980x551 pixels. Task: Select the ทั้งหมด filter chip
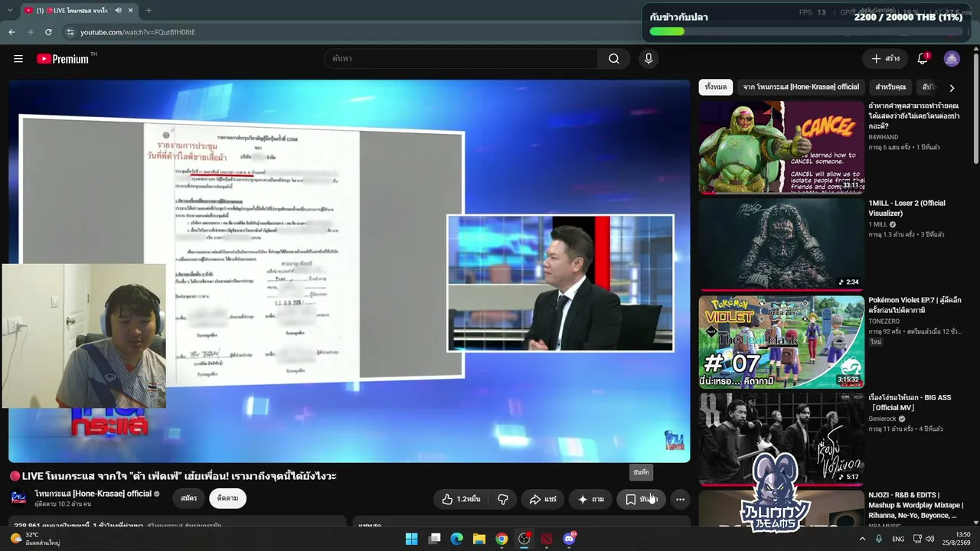point(716,87)
